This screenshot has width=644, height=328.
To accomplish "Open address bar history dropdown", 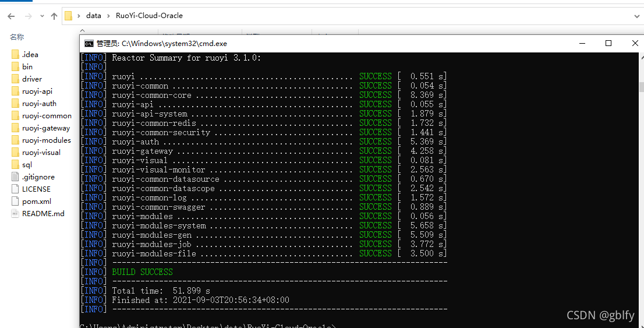I will click(x=637, y=16).
